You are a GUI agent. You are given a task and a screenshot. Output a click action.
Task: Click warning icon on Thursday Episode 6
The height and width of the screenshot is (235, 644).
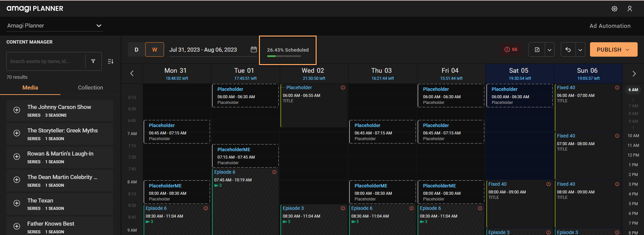click(412, 208)
